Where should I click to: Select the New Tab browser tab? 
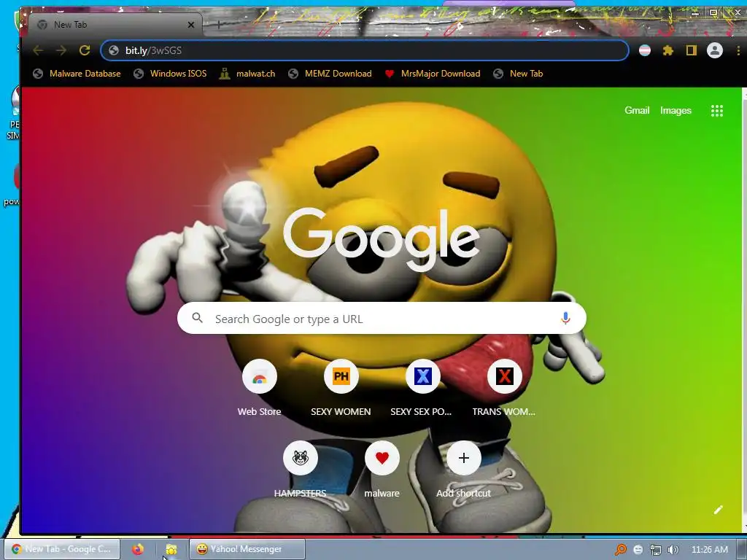(115, 25)
